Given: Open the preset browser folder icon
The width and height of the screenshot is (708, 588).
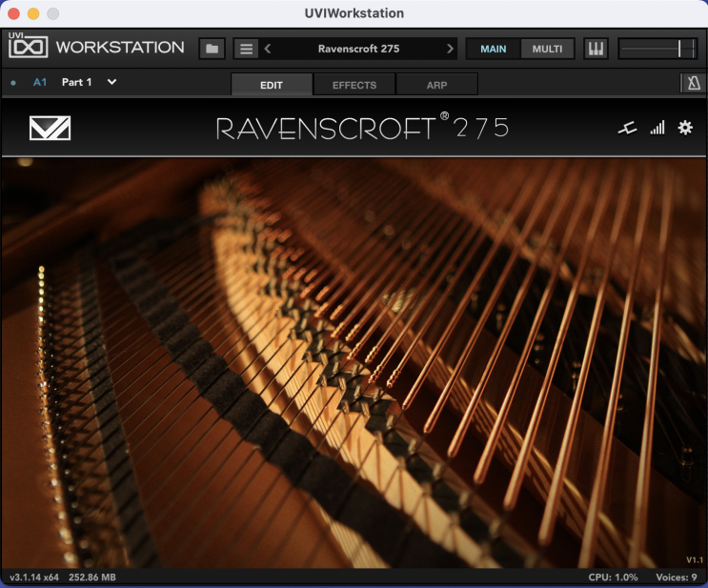Looking at the screenshot, I should click(x=212, y=49).
